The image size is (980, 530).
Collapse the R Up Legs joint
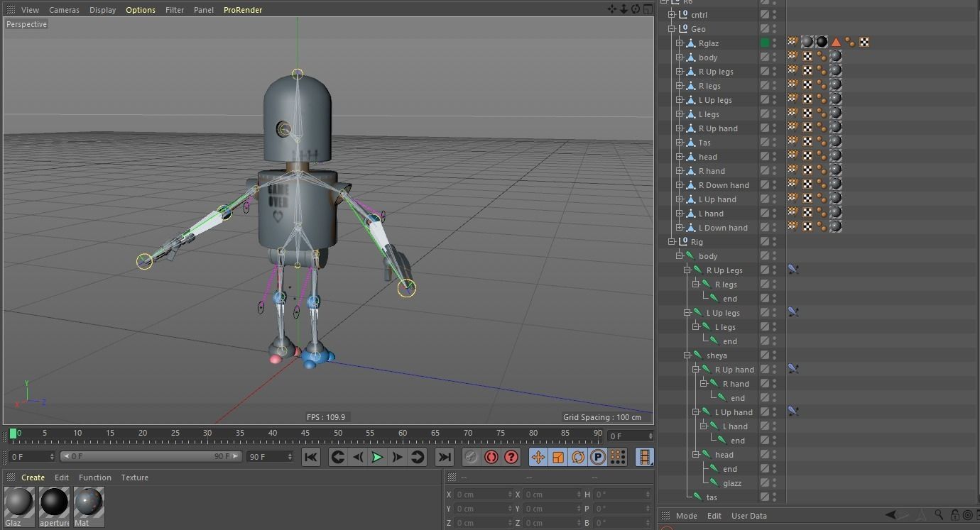pos(687,270)
